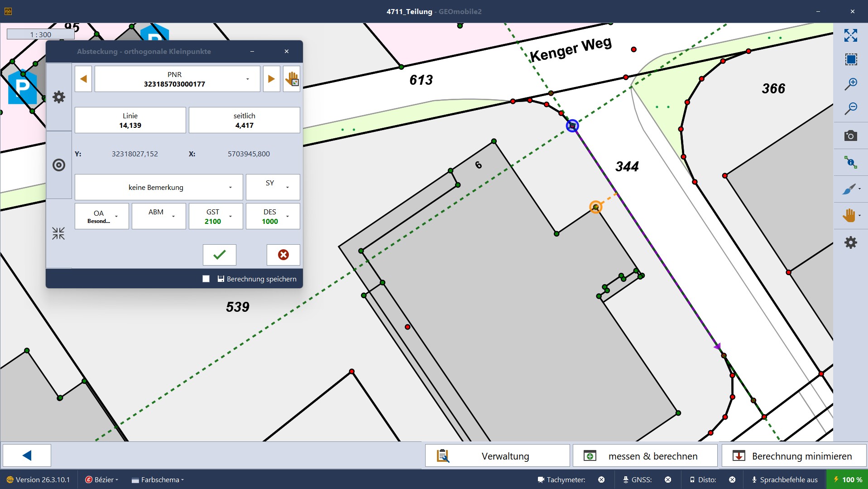Open dialog settings gear tab
This screenshot has width=868, height=489.
pyautogui.click(x=59, y=97)
